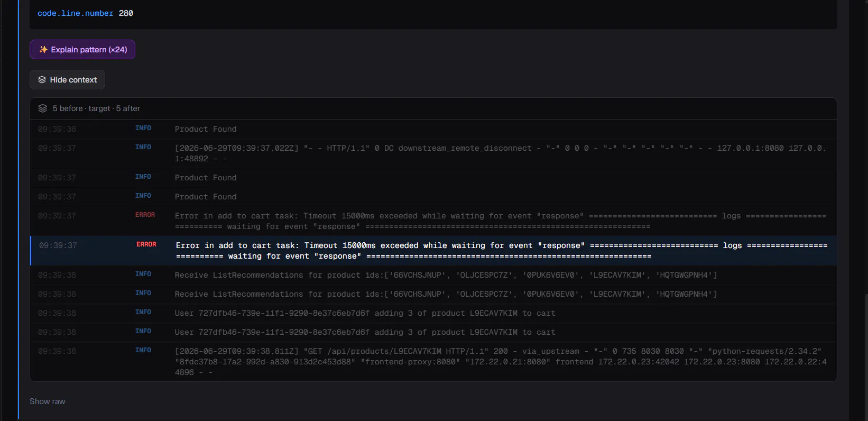Click the layers icon beside "5 before · target · 5 after"

[43, 108]
